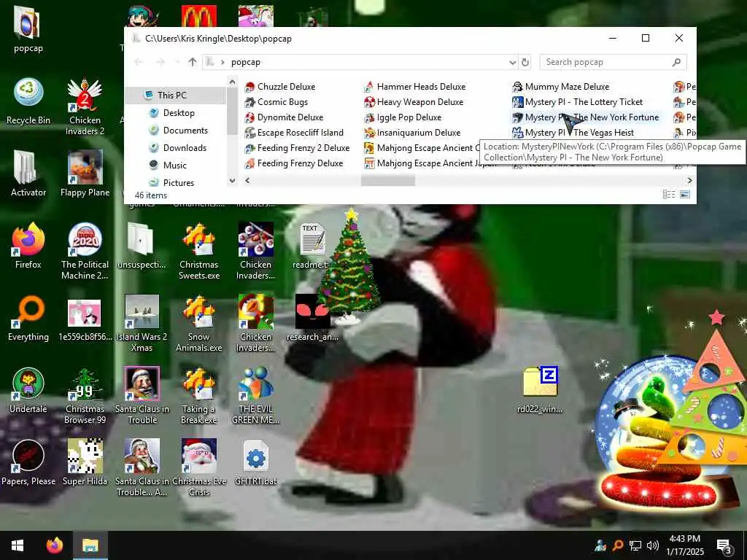Open the clock showing 4:43 PM
The image size is (747, 560).
tap(684, 545)
